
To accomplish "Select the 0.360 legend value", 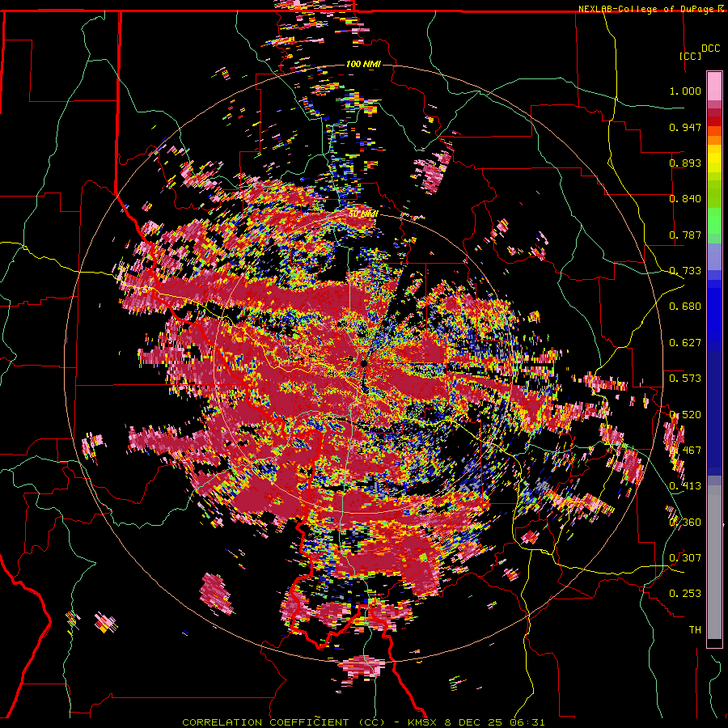I will [685, 523].
